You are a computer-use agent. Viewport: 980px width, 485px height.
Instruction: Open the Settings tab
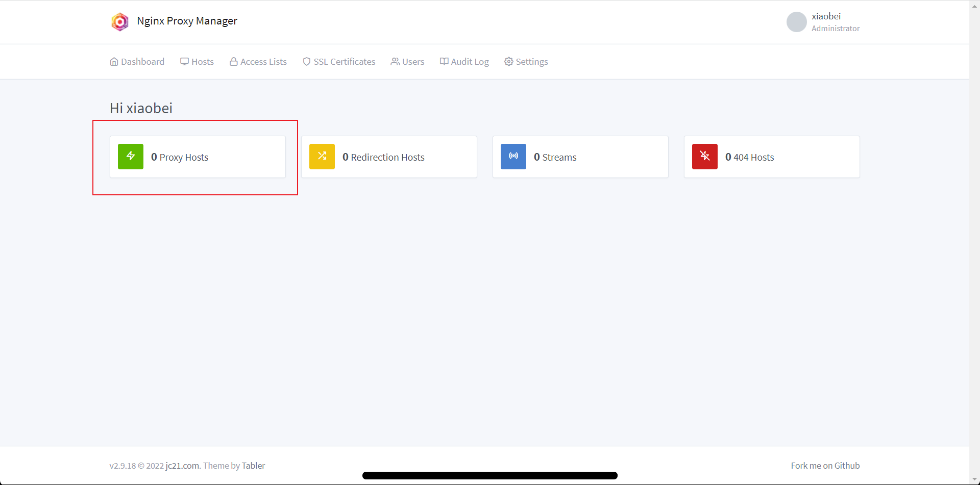[x=526, y=62]
